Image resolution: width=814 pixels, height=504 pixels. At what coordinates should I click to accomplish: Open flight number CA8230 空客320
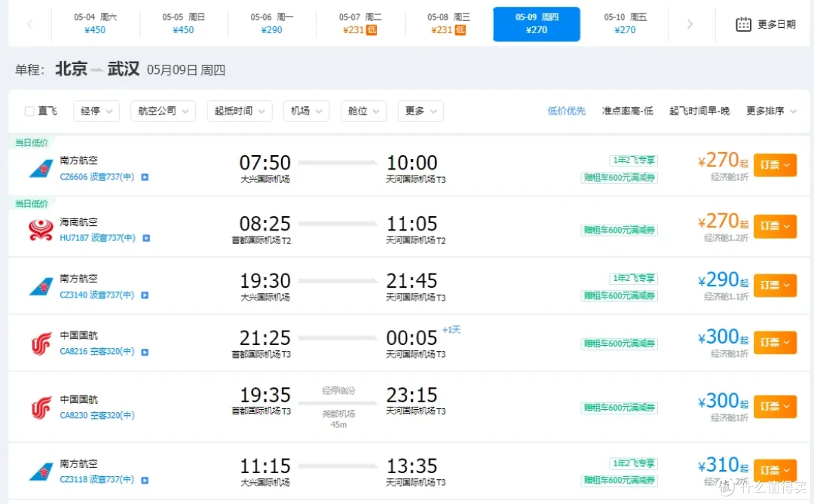click(96, 415)
